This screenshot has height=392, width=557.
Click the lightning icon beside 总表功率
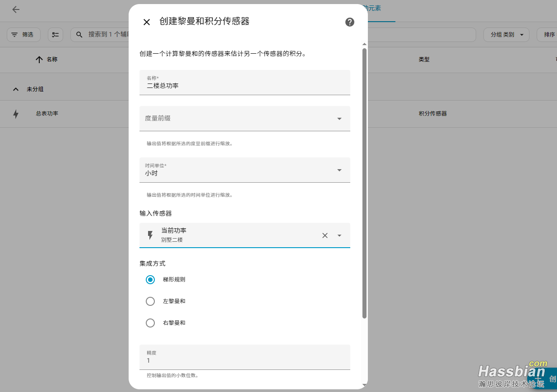[16, 114]
